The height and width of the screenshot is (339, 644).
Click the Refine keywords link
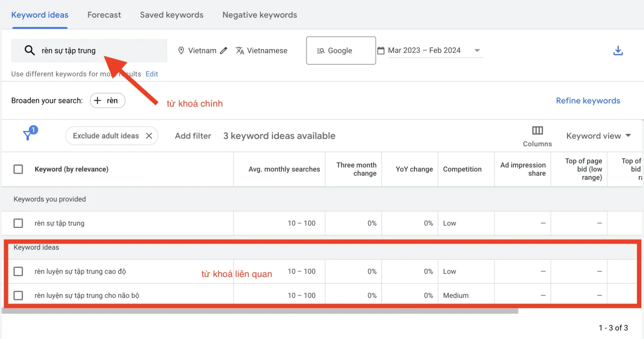tap(588, 100)
